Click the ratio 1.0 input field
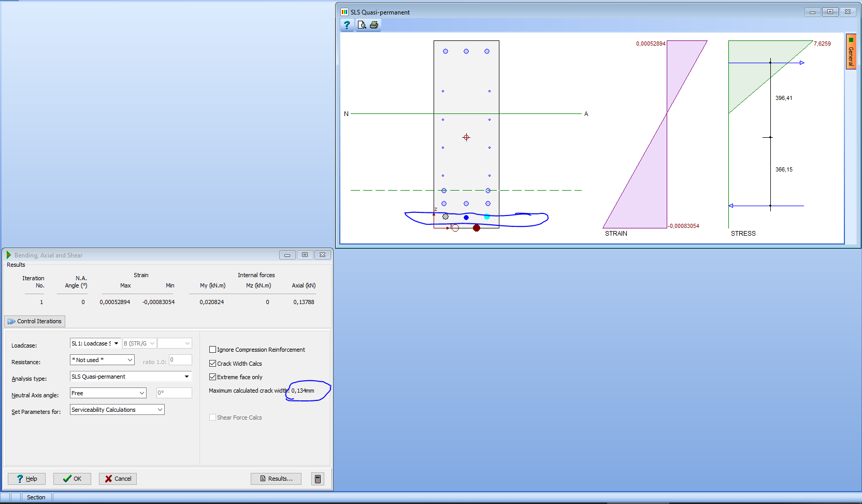 [180, 359]
